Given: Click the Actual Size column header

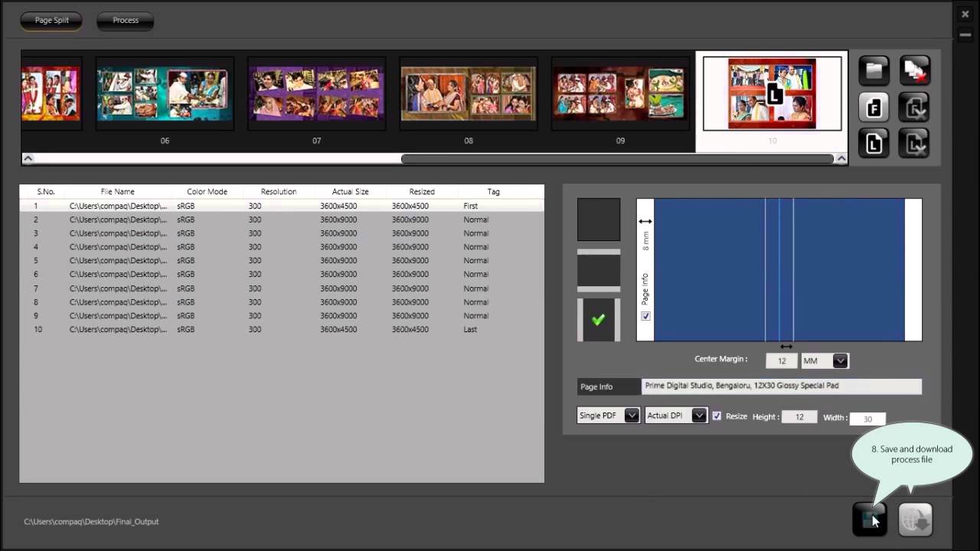Looking at the screenshot, I should [x=350, y=191].
